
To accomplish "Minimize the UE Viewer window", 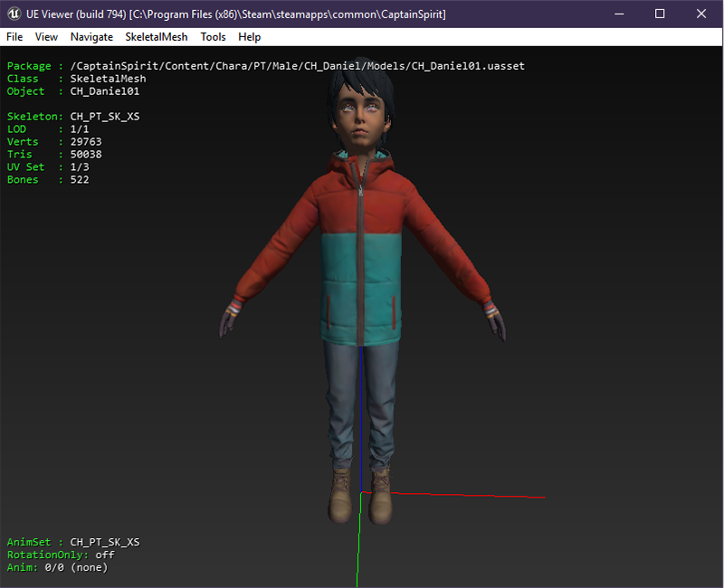I will click(x=619, y=14).
